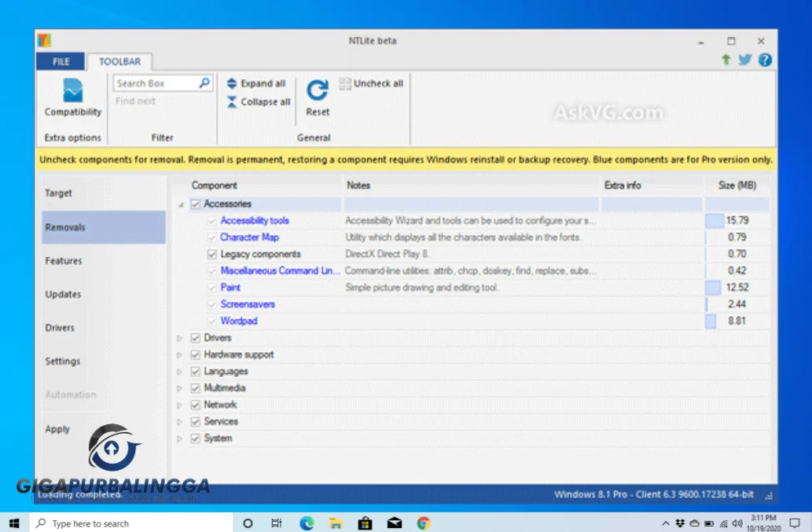Open Microsoft Store from the taskbar
This screenshot has width=812, height=532.
point(365,523)
